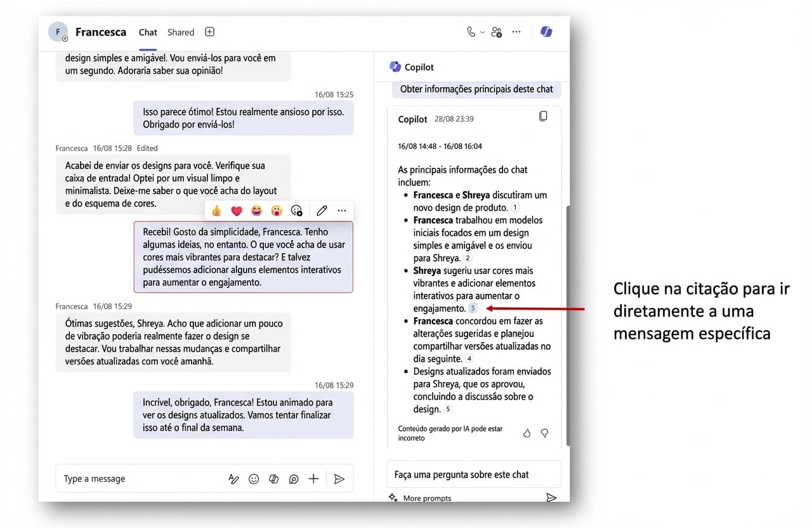
Task: Click the plus icon to attach actions
Action: (x=313, y=478)
